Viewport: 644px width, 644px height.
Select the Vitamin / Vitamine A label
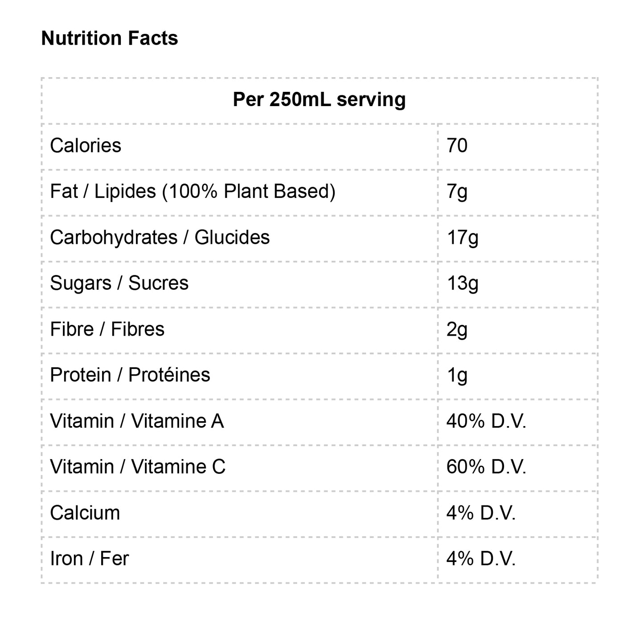[x=137, y=421]
